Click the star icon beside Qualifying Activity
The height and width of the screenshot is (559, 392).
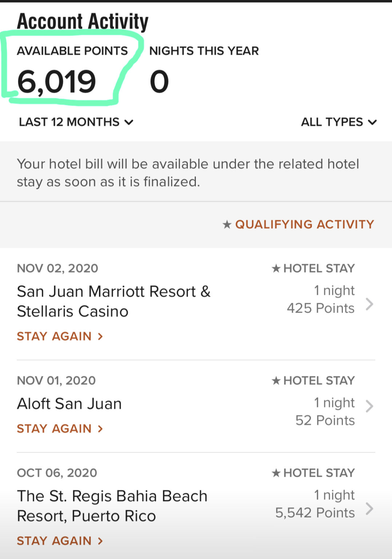pyautogui.click(x=227, y=224)
